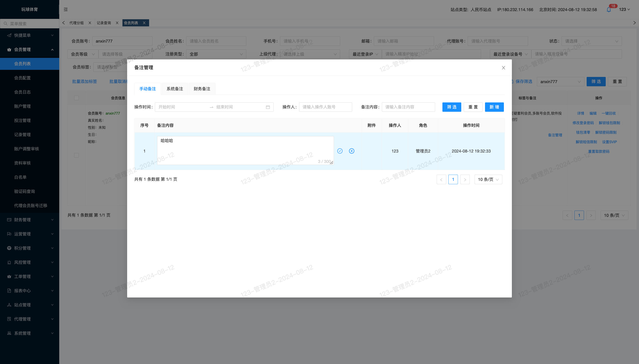Close the 备注管理 dialog
Viewport: 639px width, 364px height.
click(x=503, y=68)
